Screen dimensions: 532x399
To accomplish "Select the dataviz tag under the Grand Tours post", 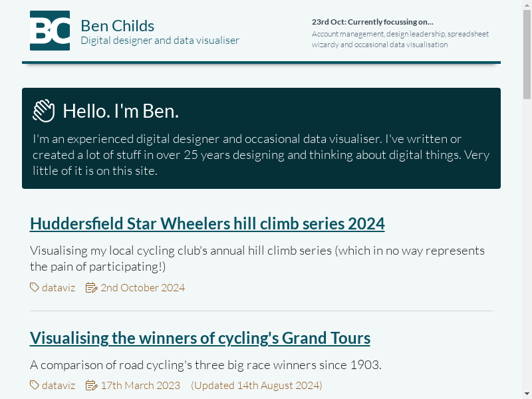I will (59, 385).
